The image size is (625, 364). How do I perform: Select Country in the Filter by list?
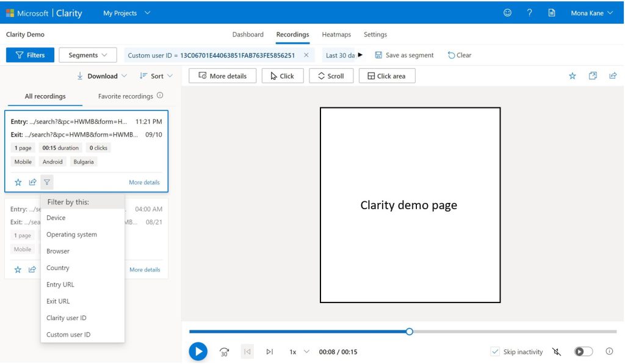pos(58,268)
